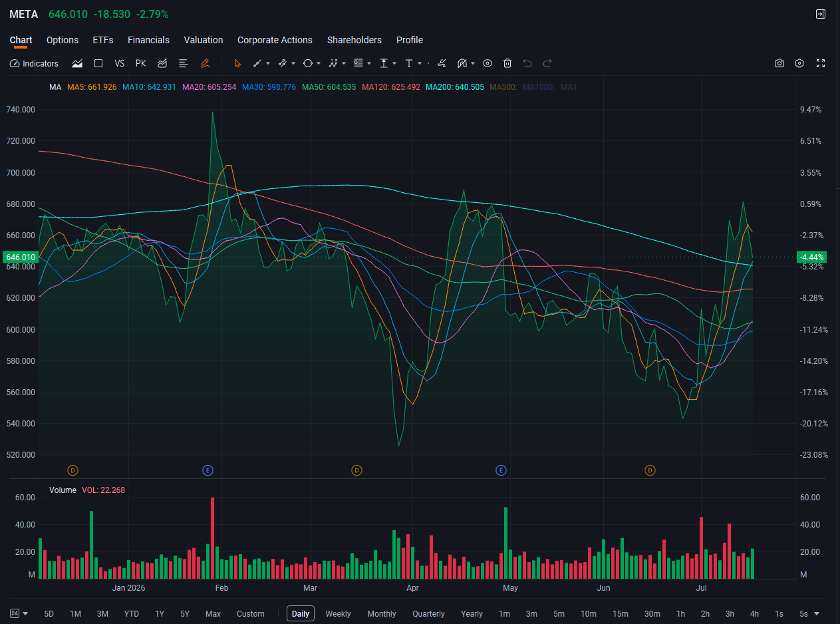Click the Indicators button
Image resolution: width=840 pixels, height=624 pixels.
coord(34,63)
